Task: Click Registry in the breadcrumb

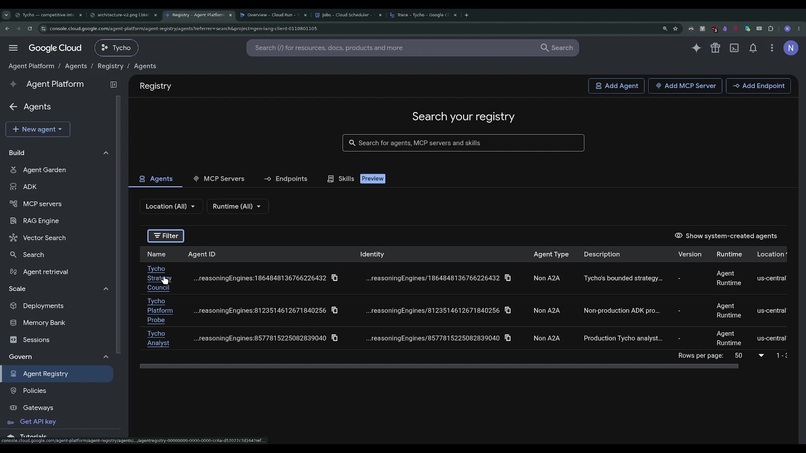Action: coord(110,66)
